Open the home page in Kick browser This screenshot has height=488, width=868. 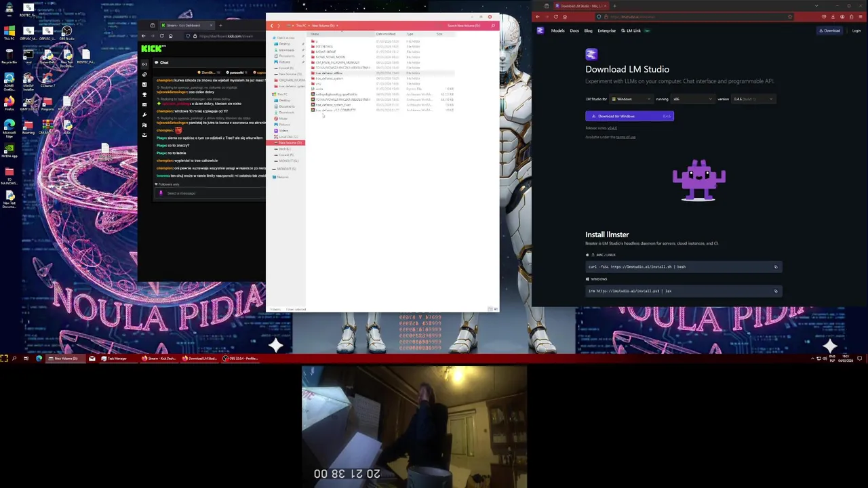click(x=170, y=36)
